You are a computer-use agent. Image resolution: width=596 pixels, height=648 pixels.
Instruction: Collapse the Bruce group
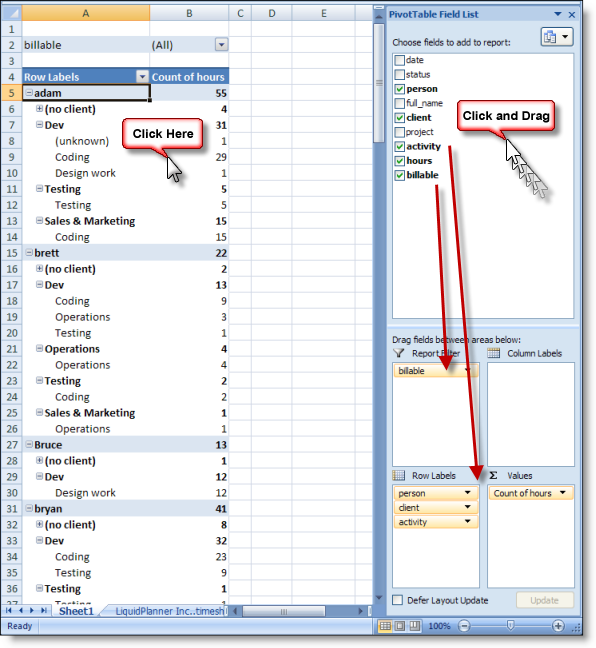[x=29, y=444]
